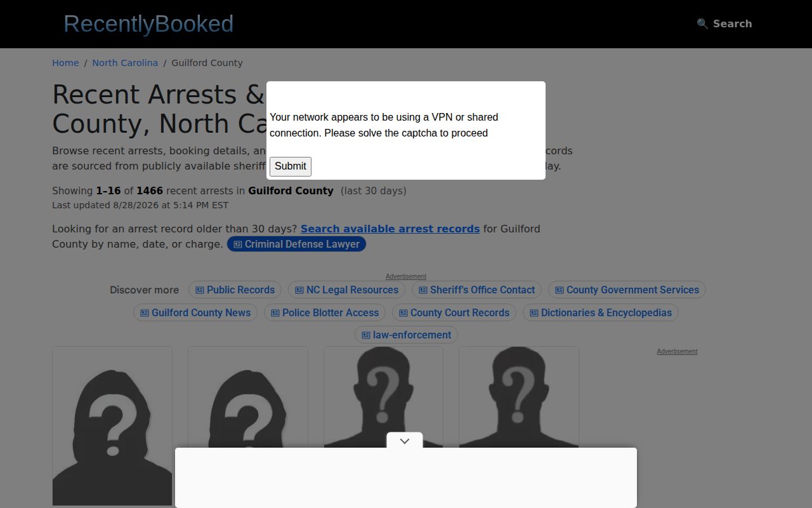Screen dimensions: 812x508
Task: Open North Carolina breadcrumb link
Action: 125,63
